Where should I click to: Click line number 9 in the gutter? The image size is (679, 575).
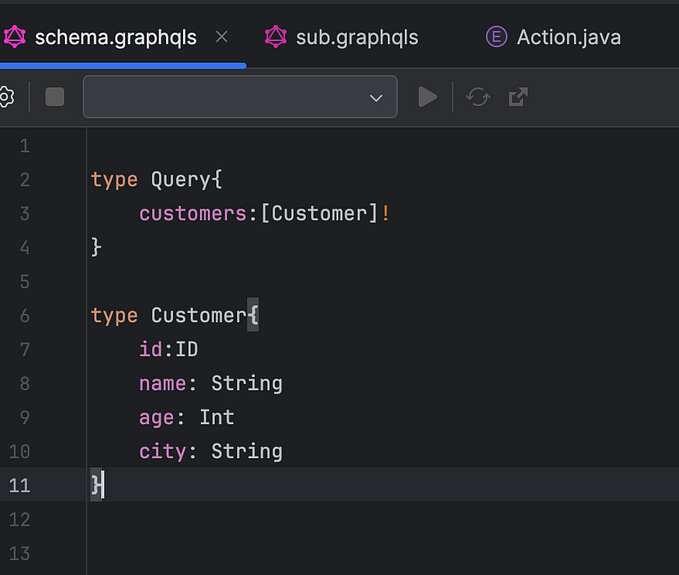coord(25,418)
